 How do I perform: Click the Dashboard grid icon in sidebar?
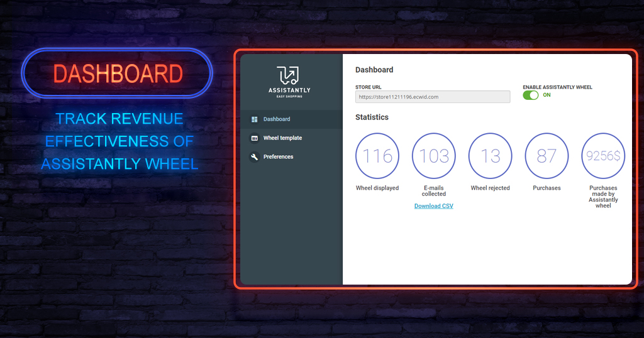[x=254, y=119]
